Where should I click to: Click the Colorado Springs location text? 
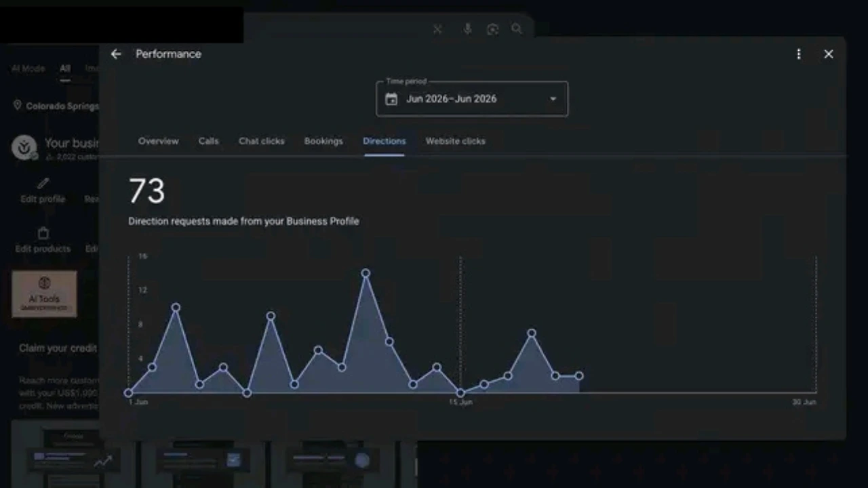pos(62,106)
